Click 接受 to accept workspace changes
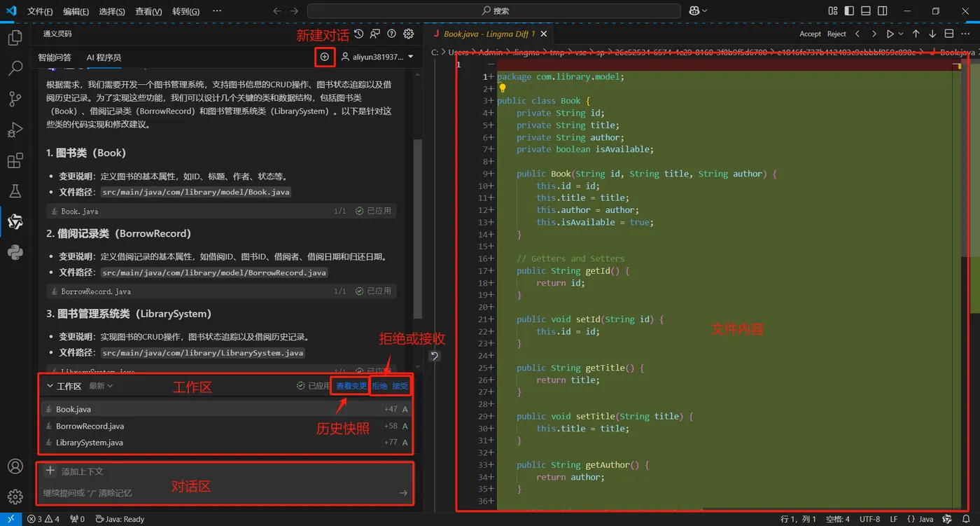 pos(400,386)
